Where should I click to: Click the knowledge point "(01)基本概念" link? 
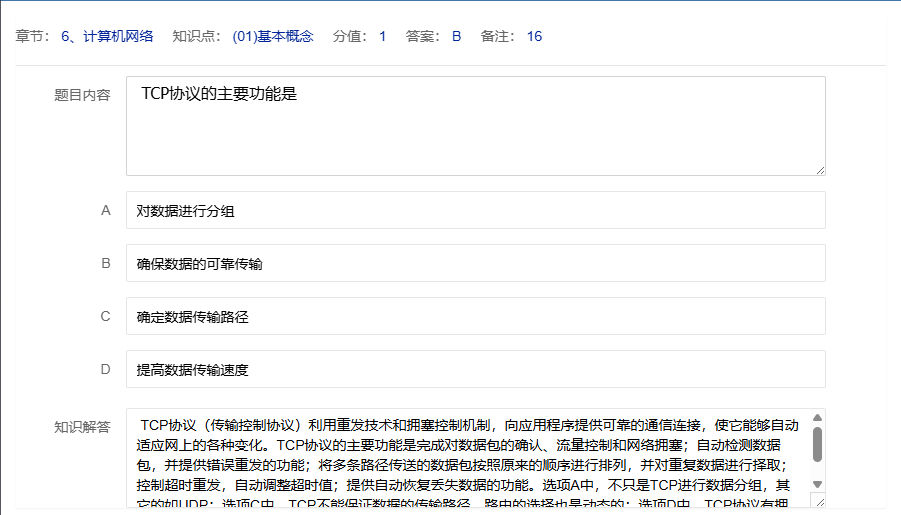pyautogui.click(x=273, y=37)
